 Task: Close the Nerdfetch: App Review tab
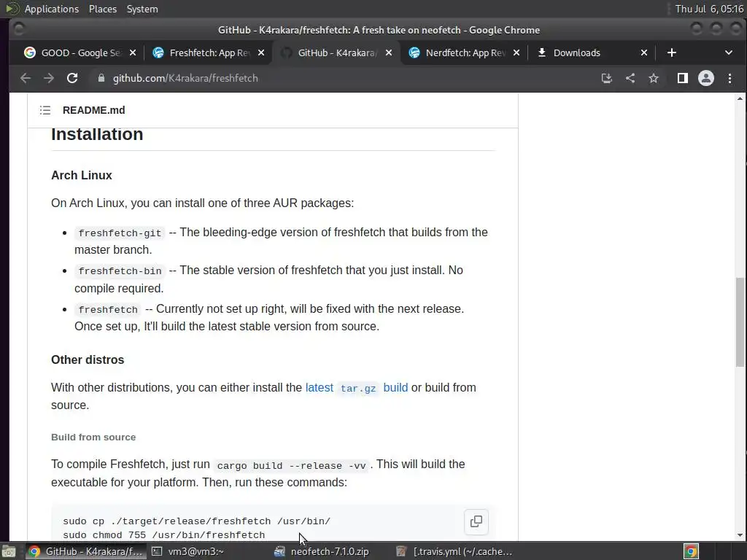point(516,52)
